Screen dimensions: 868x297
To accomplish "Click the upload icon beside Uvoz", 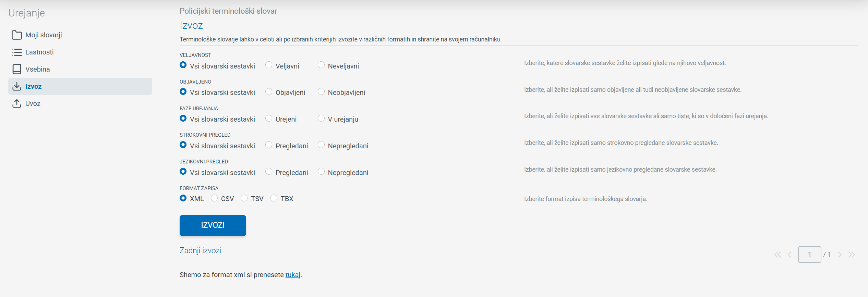I will 16,103.
